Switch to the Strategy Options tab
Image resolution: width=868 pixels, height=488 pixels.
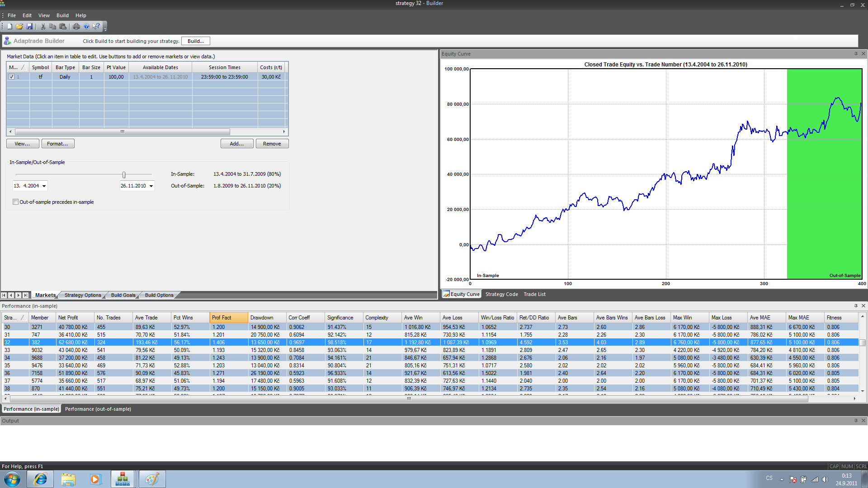click(x=83, y=295)
